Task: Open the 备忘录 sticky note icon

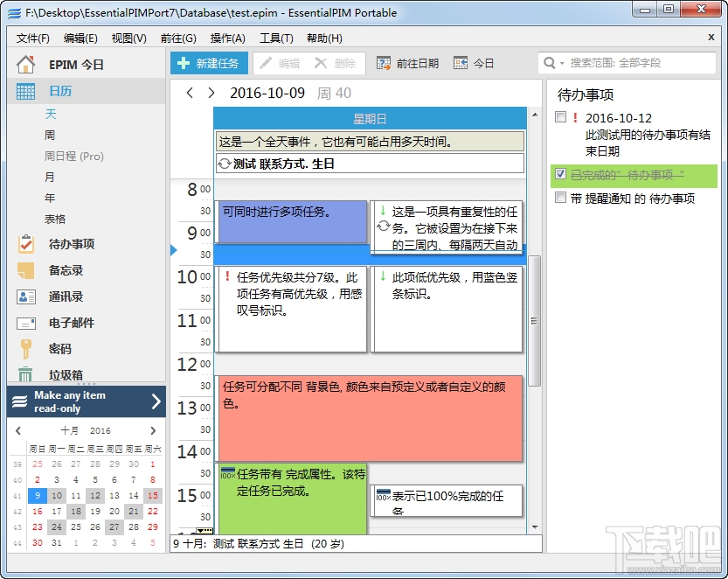Action: click(x=25, y=270)
